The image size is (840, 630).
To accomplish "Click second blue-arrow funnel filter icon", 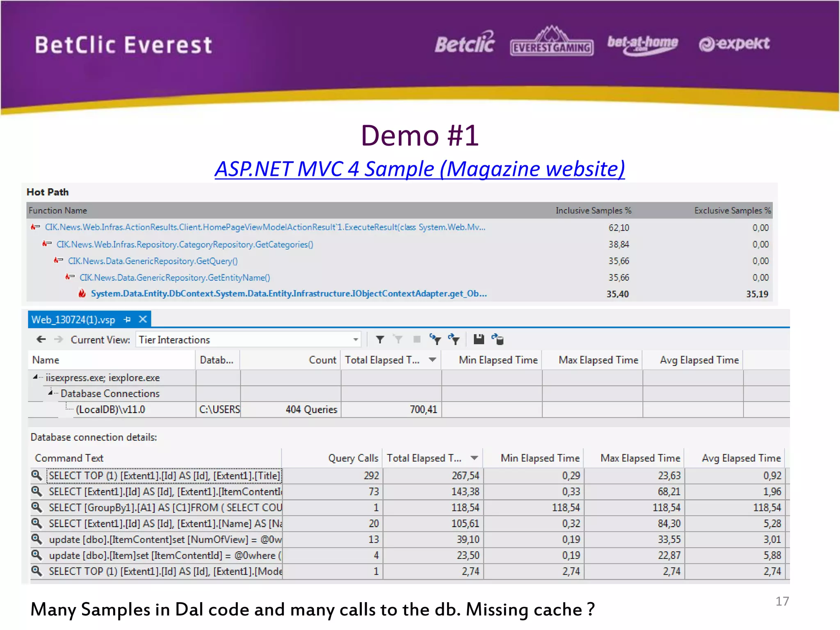I will click(x=454, y=339).
